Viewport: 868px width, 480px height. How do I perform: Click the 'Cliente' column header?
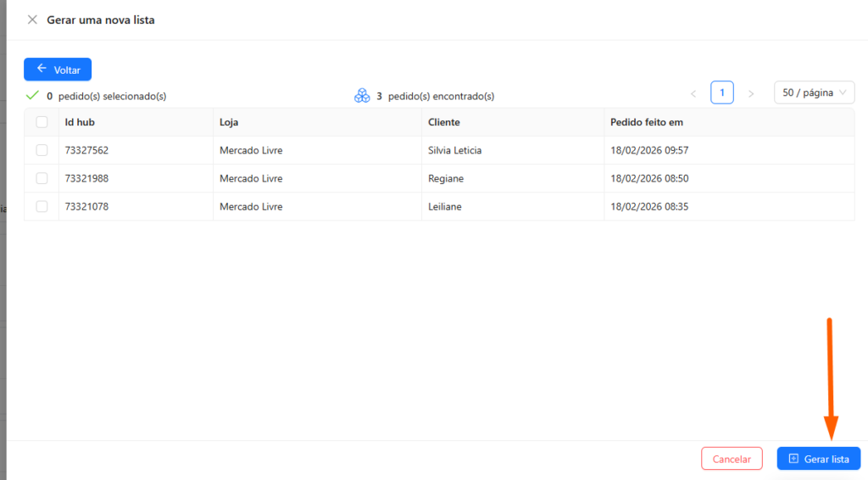(444, 122)
